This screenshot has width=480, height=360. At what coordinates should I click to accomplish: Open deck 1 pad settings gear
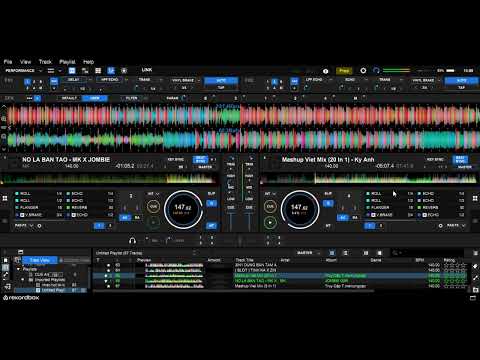(x=39, y=226)
